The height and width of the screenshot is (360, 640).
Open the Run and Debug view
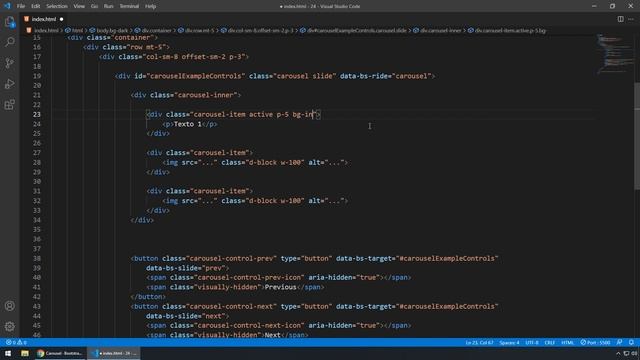coord(10,84)
